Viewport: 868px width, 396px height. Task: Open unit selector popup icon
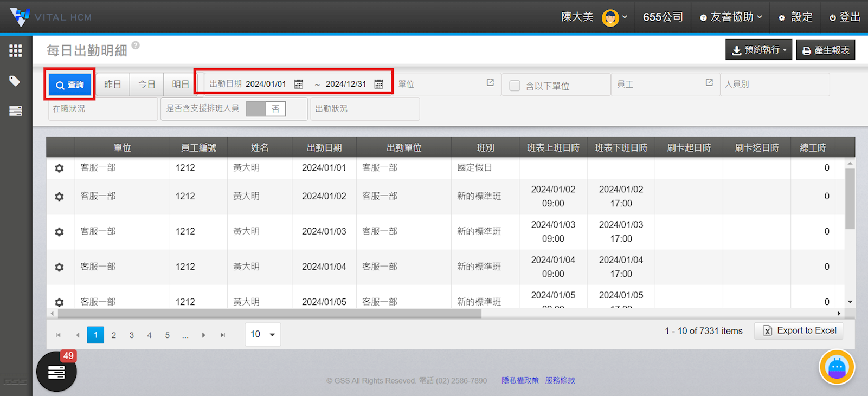[x=490, y=83]
